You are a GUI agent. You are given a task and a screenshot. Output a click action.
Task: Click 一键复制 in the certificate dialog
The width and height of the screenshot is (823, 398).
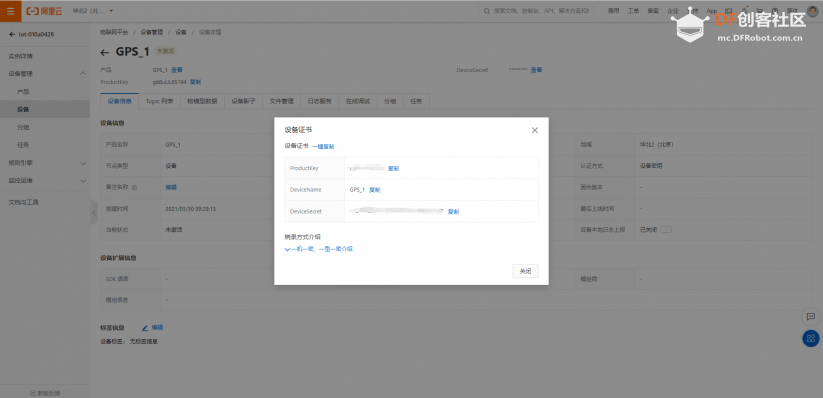click(x=323, y=146)
